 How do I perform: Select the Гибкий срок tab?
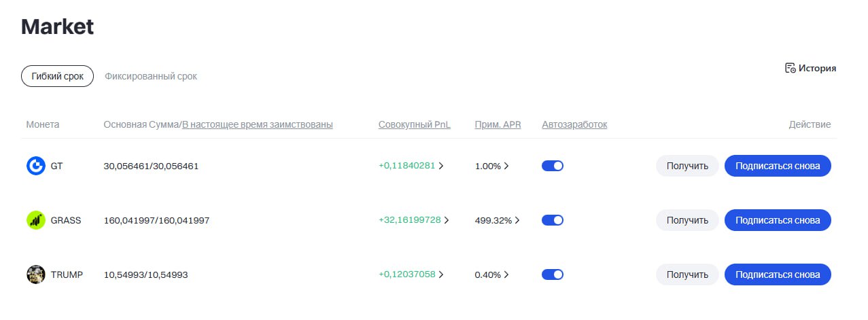[57, 76]
